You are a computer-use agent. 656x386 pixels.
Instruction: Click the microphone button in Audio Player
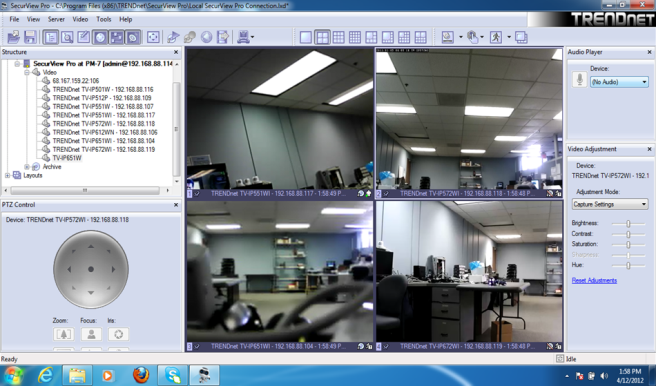tap(579, 79)
